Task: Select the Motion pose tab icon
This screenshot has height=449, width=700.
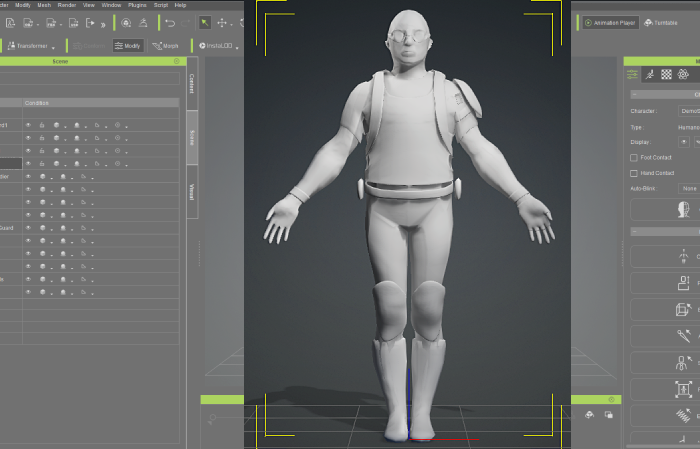Action: click(650, 75)
